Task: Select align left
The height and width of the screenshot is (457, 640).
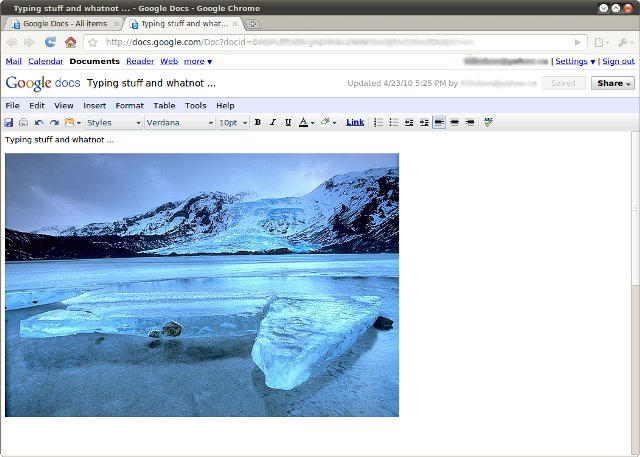Action: (439, 122)
